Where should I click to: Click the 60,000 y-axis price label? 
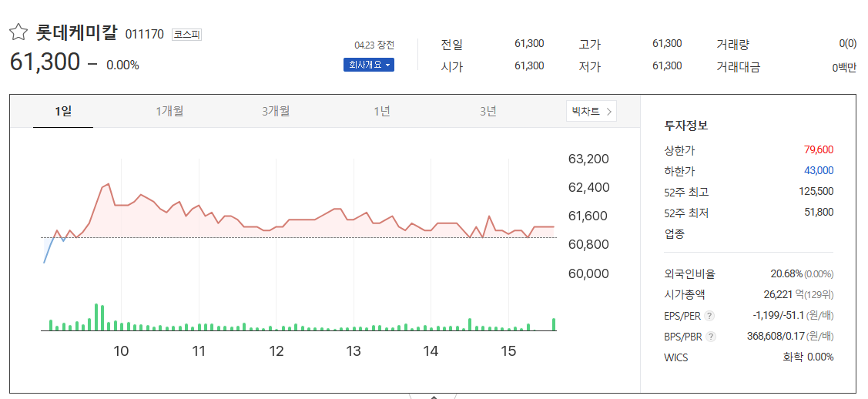pos(588,273)
